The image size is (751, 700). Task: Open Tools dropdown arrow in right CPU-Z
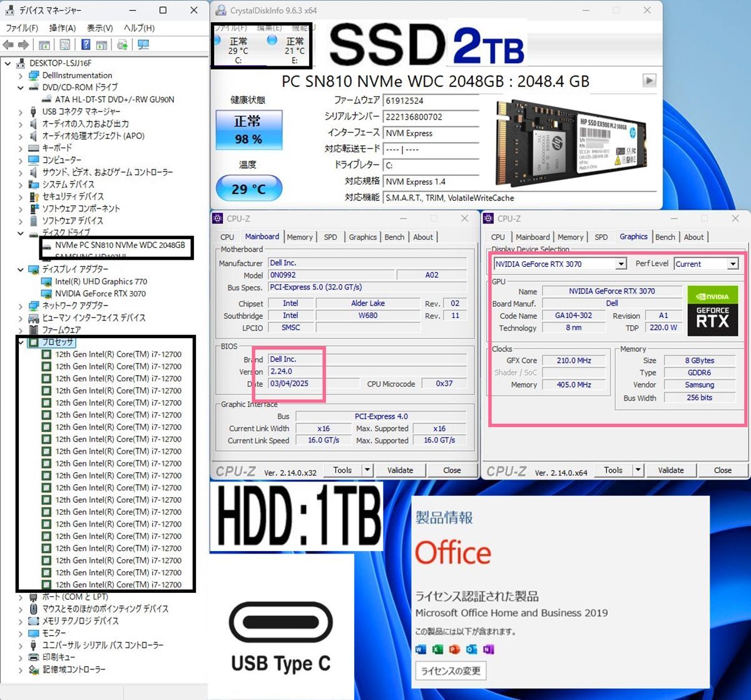(638, 470)
